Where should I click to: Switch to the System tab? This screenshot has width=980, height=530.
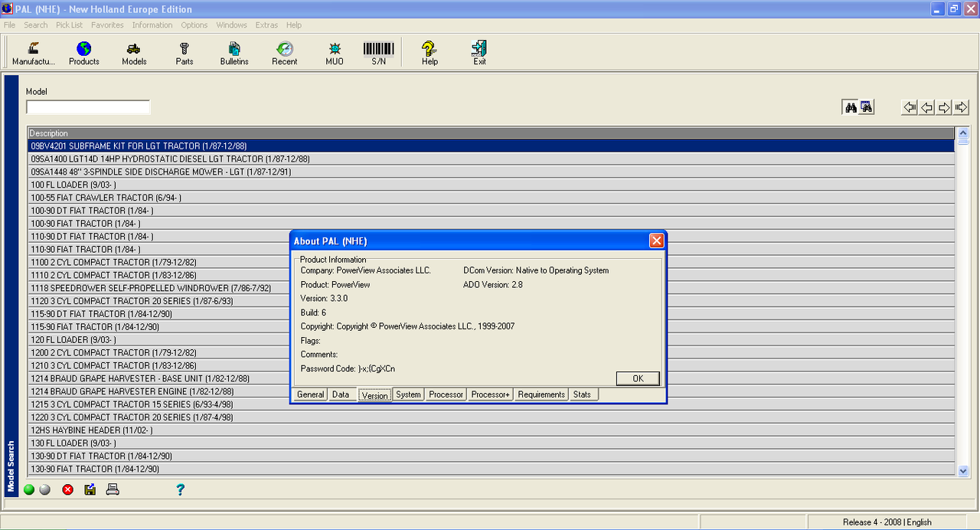pos(408,394)
